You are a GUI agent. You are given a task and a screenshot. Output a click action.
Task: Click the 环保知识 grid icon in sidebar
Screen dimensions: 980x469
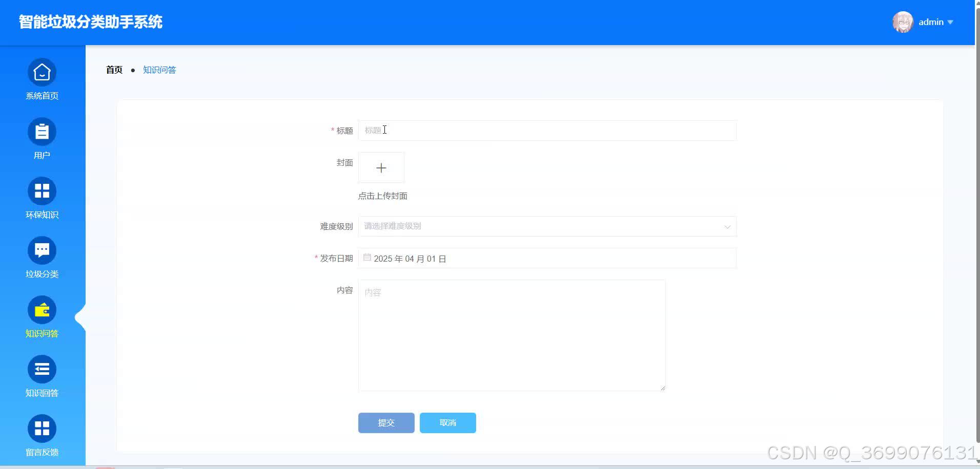click(42, 190)
